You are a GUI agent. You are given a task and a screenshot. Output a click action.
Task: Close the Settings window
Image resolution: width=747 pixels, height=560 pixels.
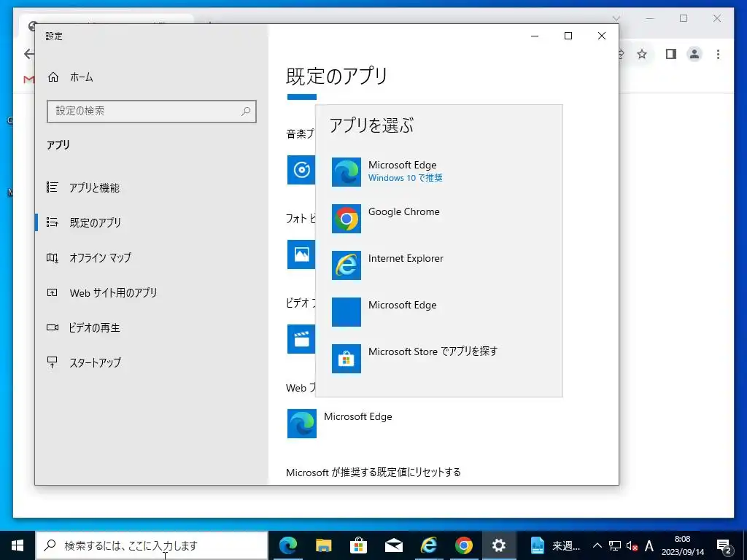tap(602, 36)
